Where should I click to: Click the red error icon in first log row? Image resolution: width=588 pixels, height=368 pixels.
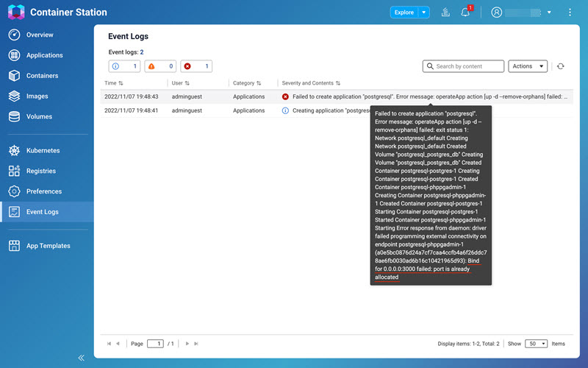coord(285,96)
